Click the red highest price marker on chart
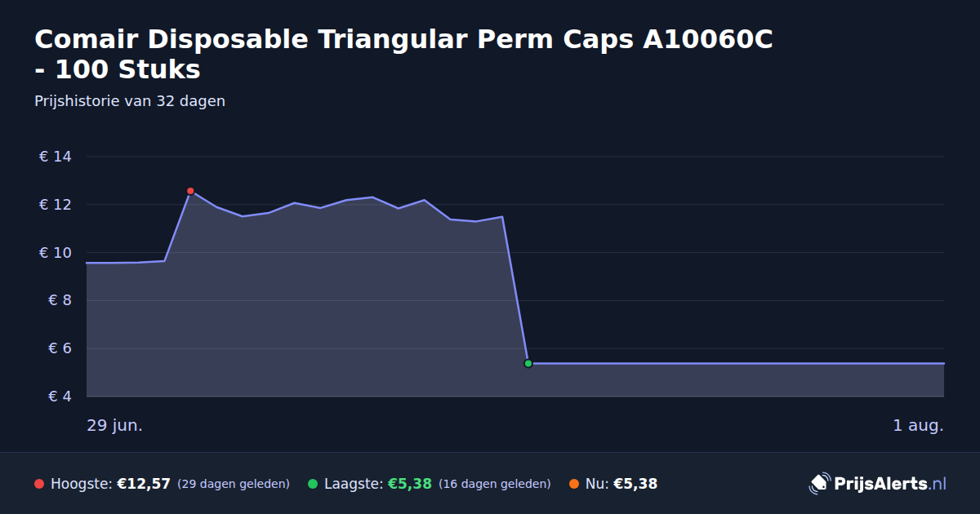Image resolution: width=980 pixels, height=514 pixels. tap(190, 191)
